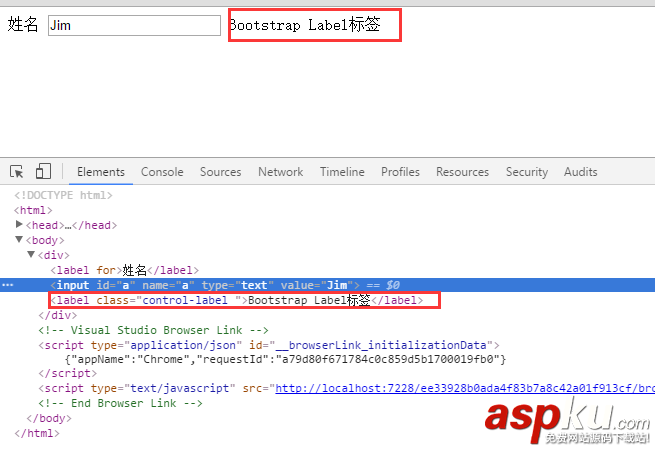Switch to the Sources tab
Viewport: 655px width, 450px height.
pyautogui.click(x=221, y=172)
